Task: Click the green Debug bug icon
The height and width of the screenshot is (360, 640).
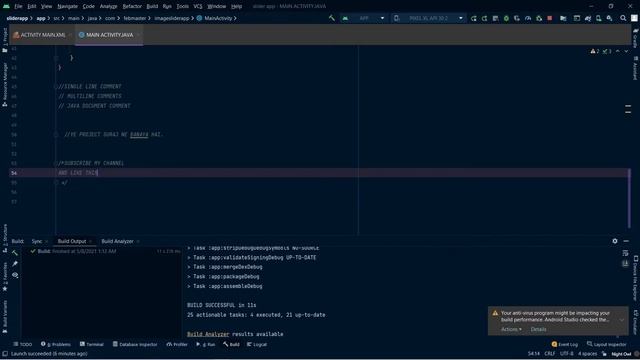Action: (x=506, y=18)
